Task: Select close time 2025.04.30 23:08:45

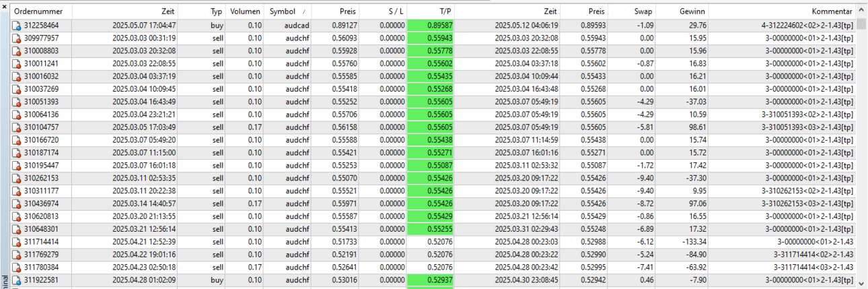Action: tap(526, 280)
